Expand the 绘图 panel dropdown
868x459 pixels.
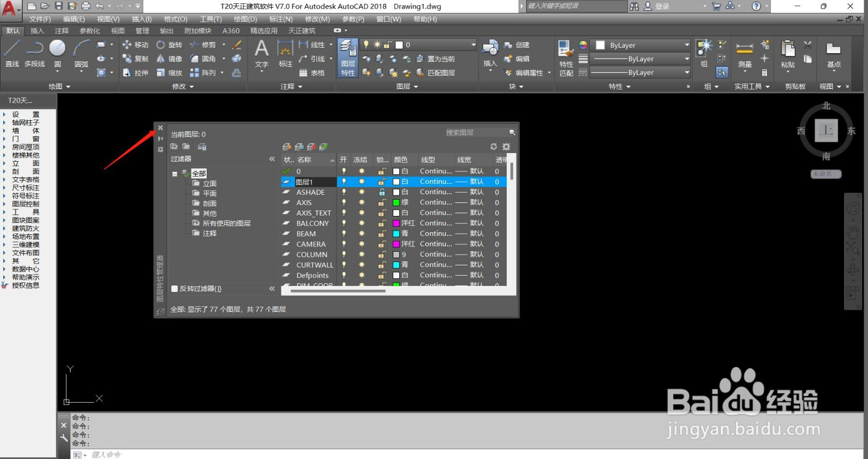tap(60, 86)
